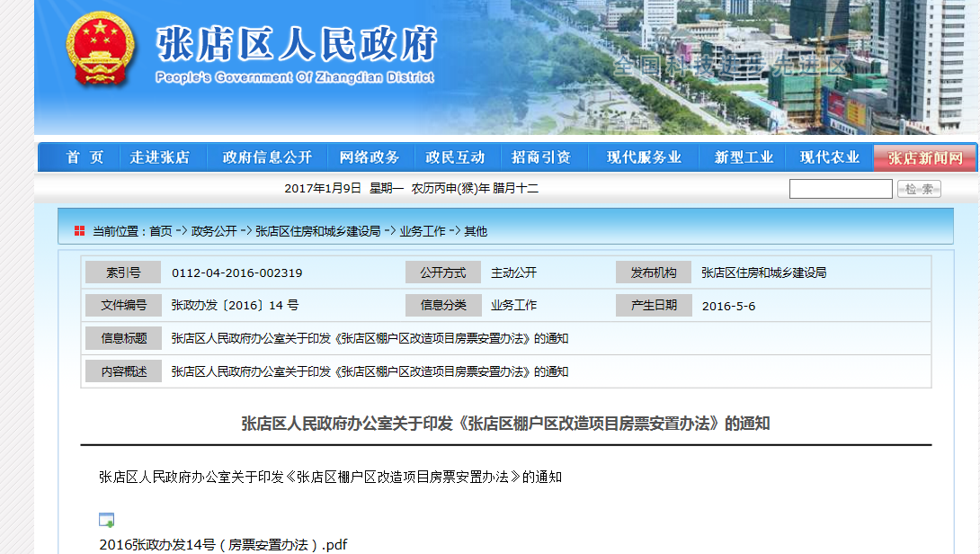Open 政务公开 breadcrumb link
Screen dimensions: 980x554
point(214,231)
